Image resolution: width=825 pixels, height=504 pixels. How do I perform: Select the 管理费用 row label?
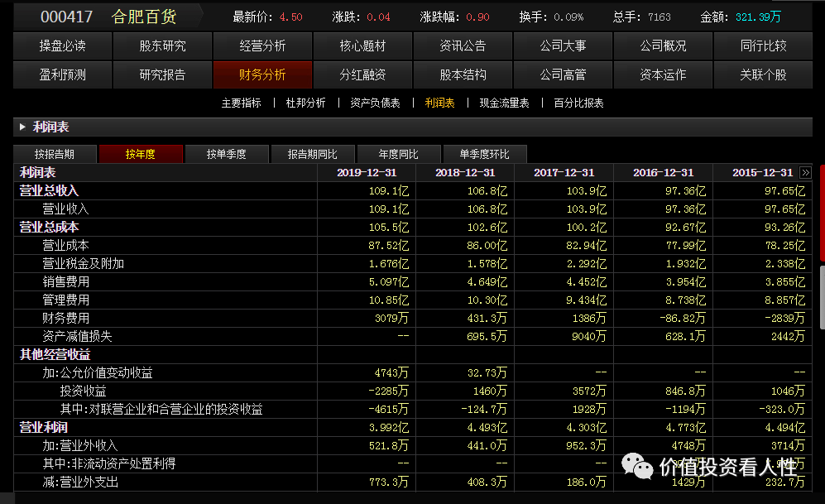[65, 300]
